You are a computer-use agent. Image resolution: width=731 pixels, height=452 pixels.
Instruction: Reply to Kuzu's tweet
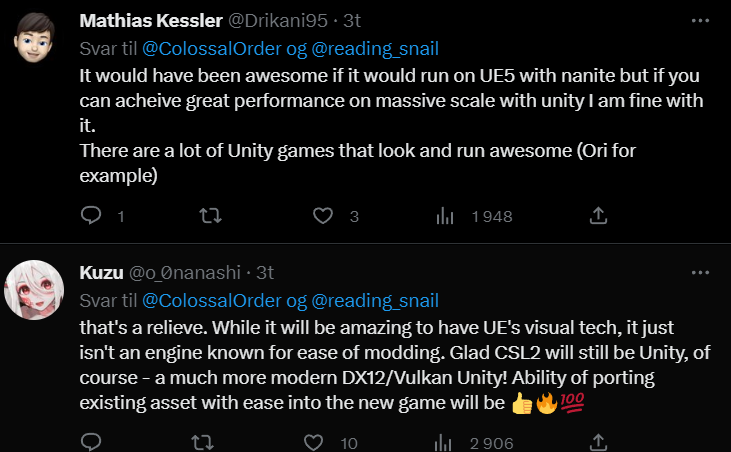(x=91, y=442)
